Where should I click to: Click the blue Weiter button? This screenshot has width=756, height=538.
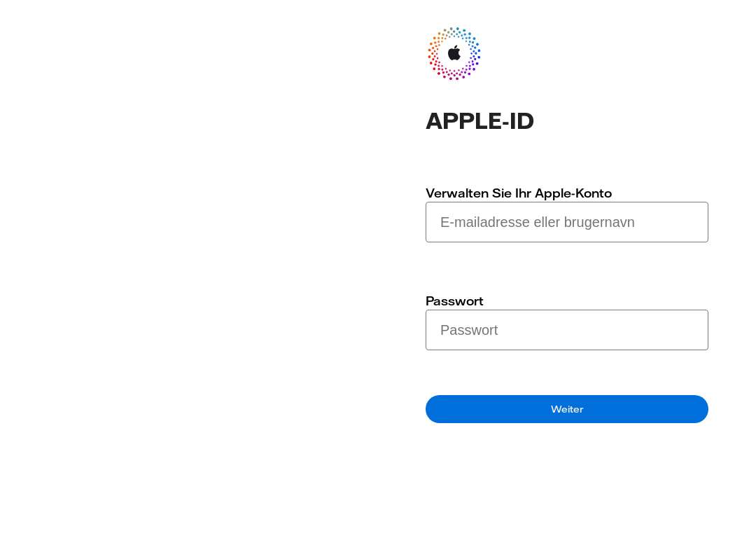566,409
